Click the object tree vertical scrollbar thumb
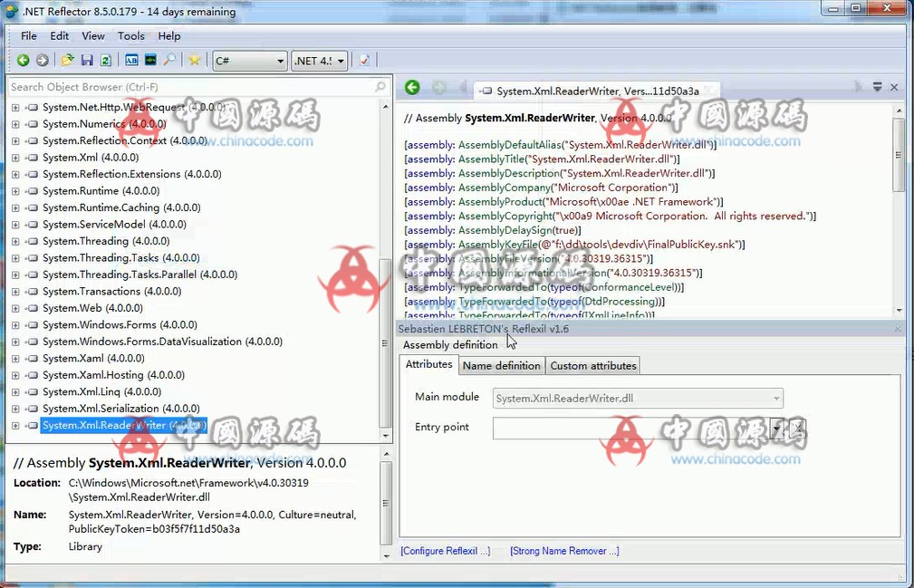The width and height of the screenshot is (914, 588). [385, 343]
